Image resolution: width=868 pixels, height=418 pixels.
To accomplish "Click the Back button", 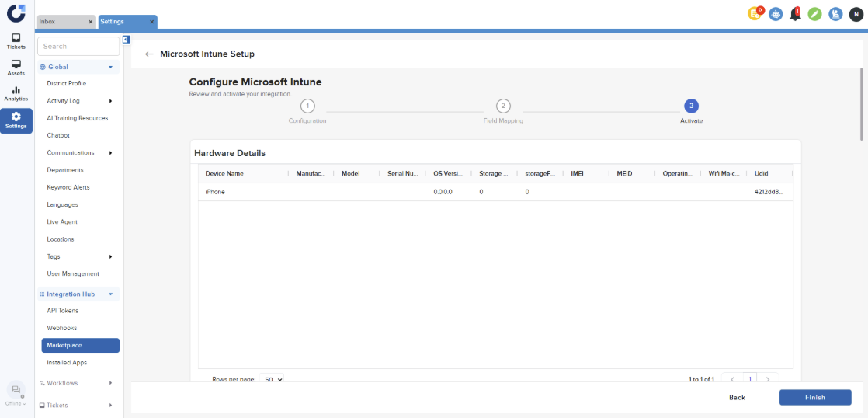I will click(737, 397).
